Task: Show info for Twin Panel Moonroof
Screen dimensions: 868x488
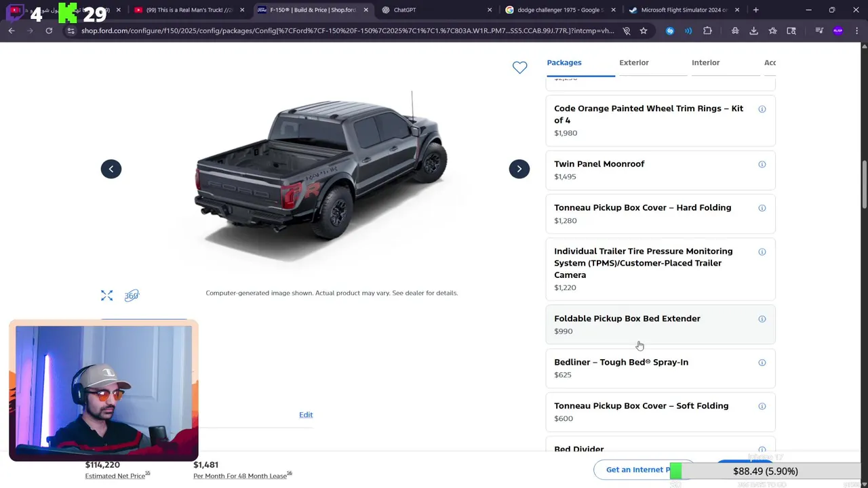Action: pyautogui.click(x=762, y=165)
